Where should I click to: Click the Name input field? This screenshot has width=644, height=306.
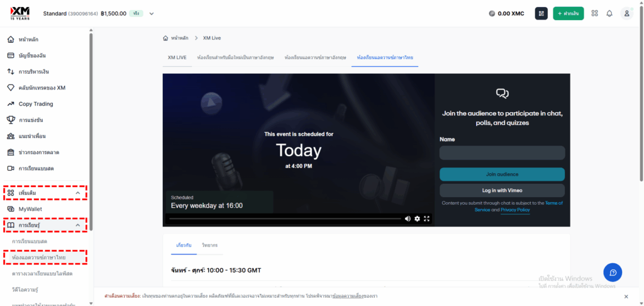coord(502,153)
